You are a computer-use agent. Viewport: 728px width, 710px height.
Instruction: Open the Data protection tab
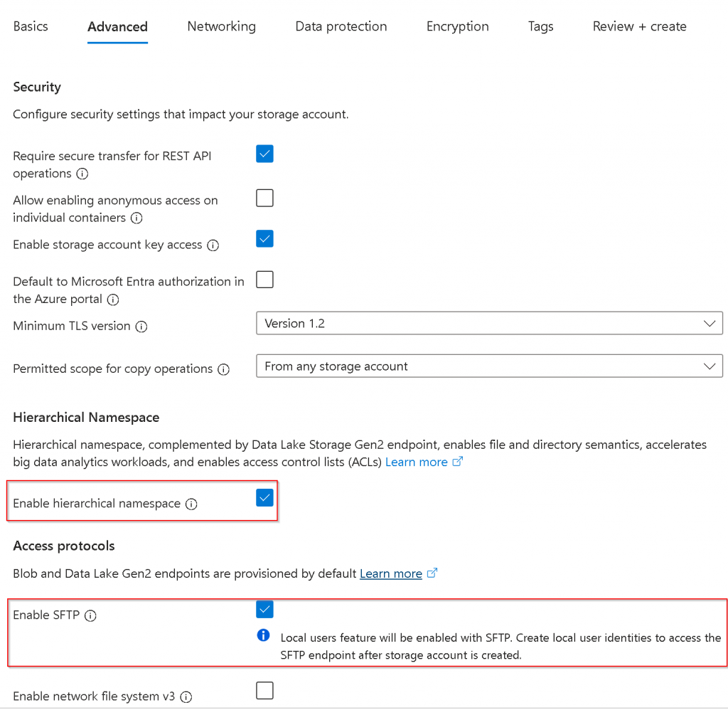pyautogui.click(x=341, y=26)
